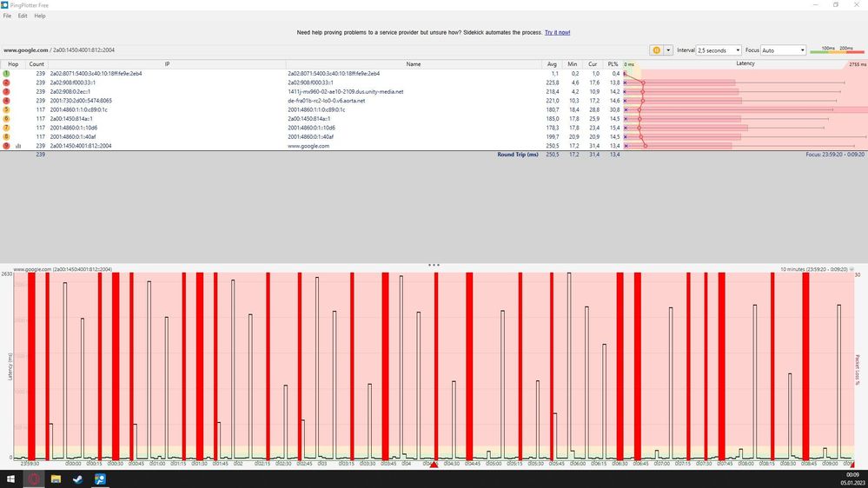Viewport: 868px width, 488px height.
Task: Select the red hop 4 indicator icon
Action: [6, 101]
